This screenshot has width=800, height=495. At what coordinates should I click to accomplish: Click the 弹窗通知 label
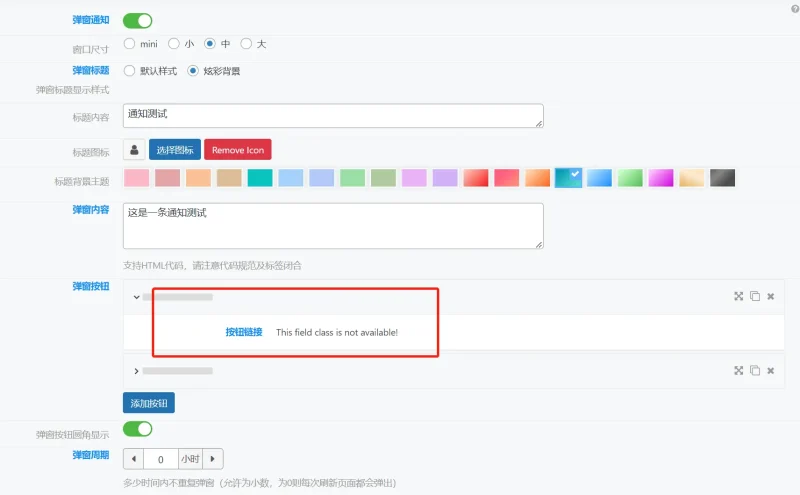pyautogui.click(x=91, y=20)
